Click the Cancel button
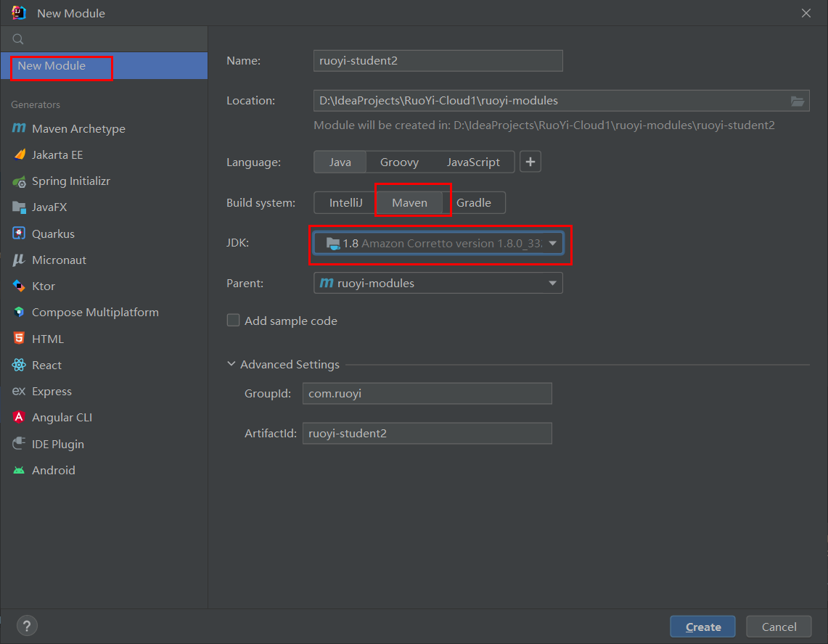The image size is (828, 644). 779,627
